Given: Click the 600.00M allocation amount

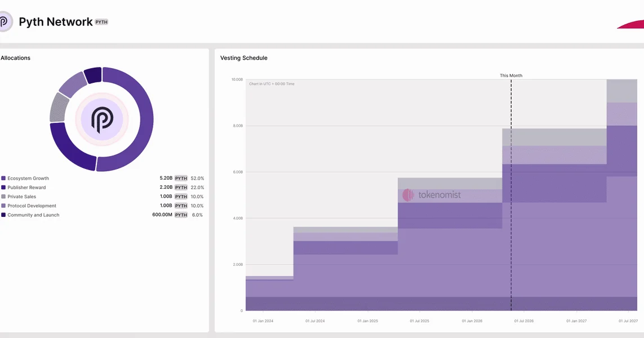Looking at the screenshot, I should [x=162, y=215].
